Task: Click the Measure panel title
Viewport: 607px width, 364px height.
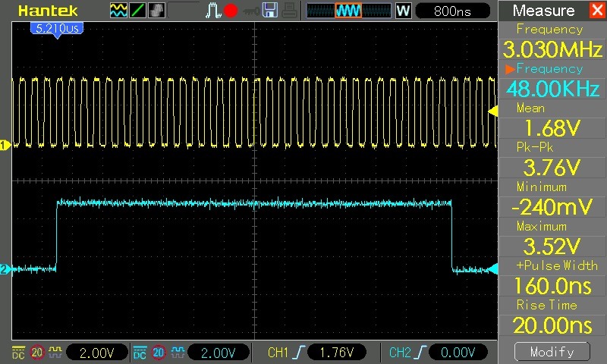Action: (543, 11)
